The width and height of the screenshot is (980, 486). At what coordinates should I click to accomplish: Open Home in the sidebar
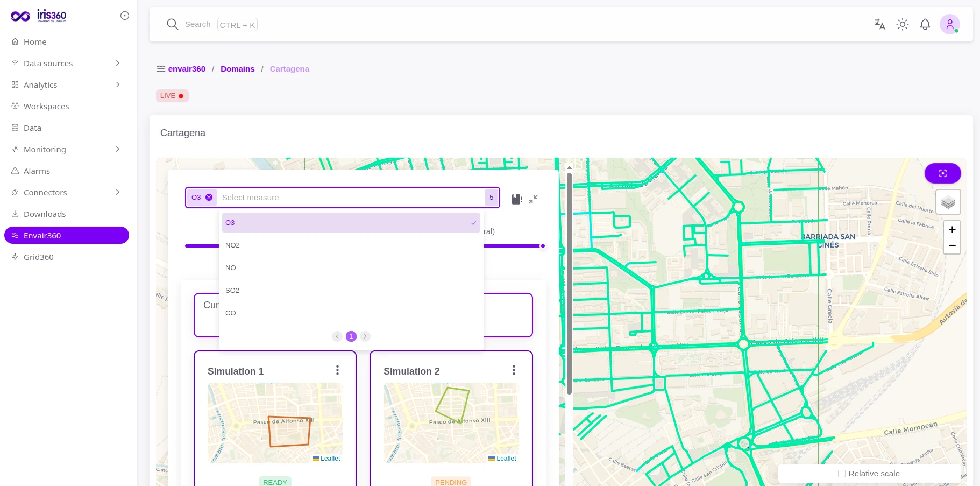pyautogui.click(x=66, y=41)
